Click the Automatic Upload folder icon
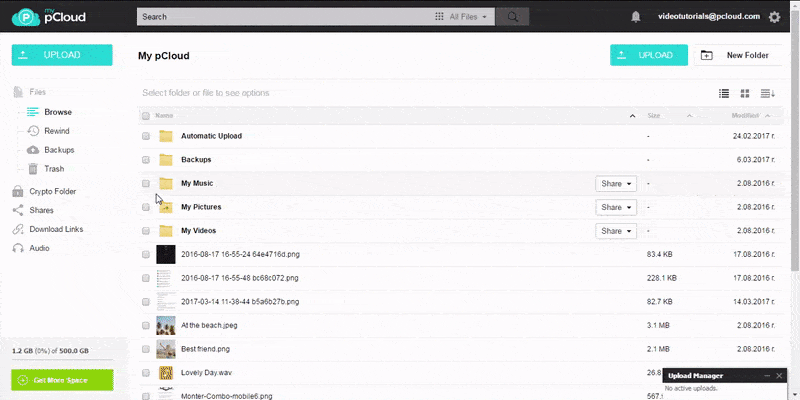The image size is (800, 400). tap(166, 136)
